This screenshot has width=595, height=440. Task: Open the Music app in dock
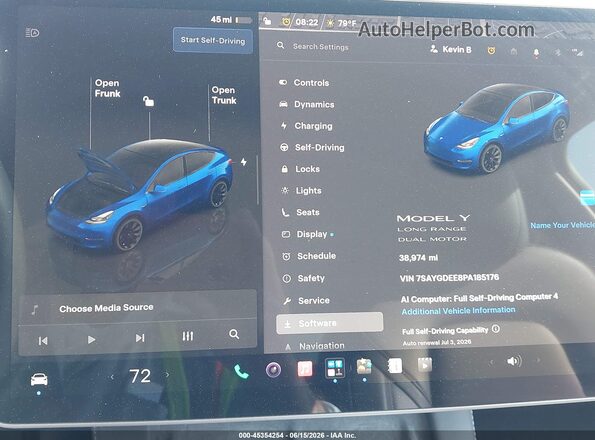click(x=305, y=369)
